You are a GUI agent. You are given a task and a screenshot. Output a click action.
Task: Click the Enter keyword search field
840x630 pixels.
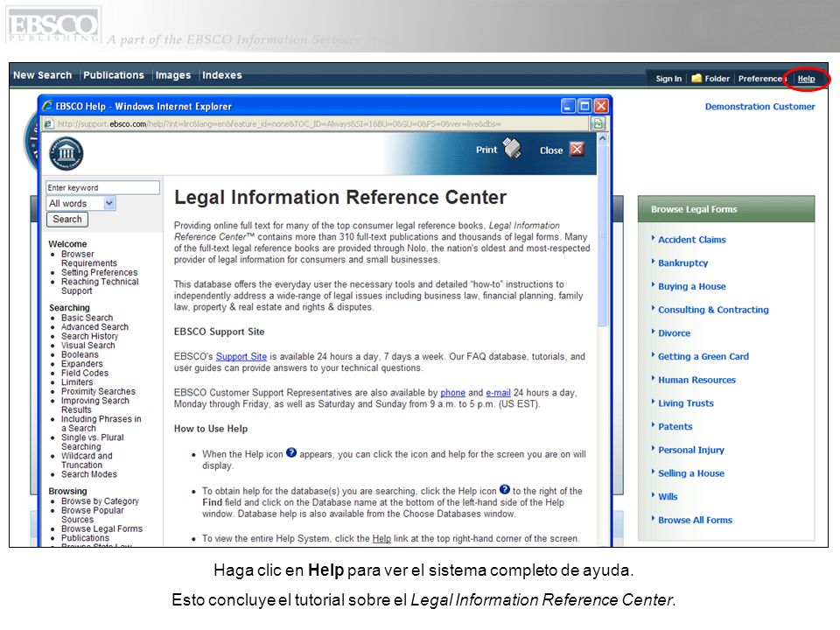102,187
